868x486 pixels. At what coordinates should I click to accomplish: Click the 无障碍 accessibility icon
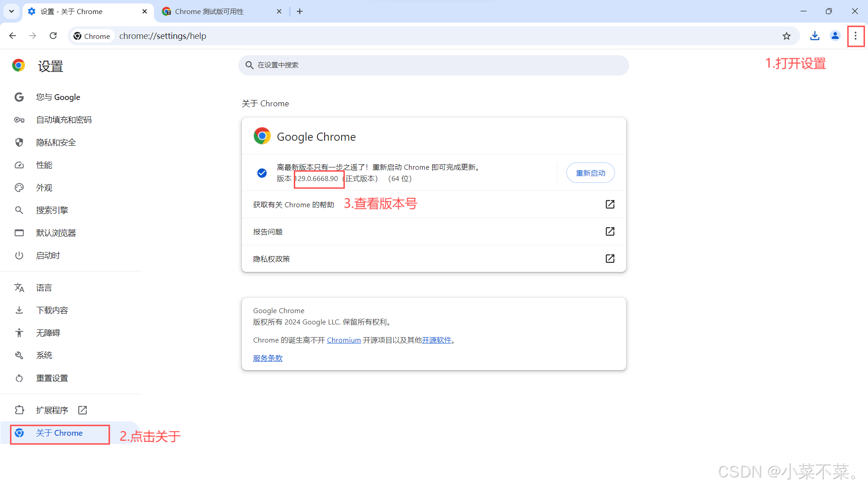[19, 333]
